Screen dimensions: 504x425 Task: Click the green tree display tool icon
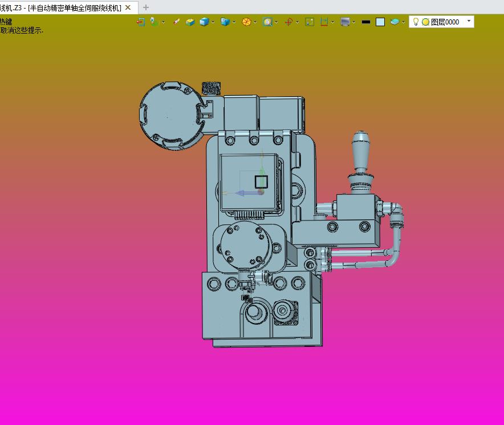(155, 22)
